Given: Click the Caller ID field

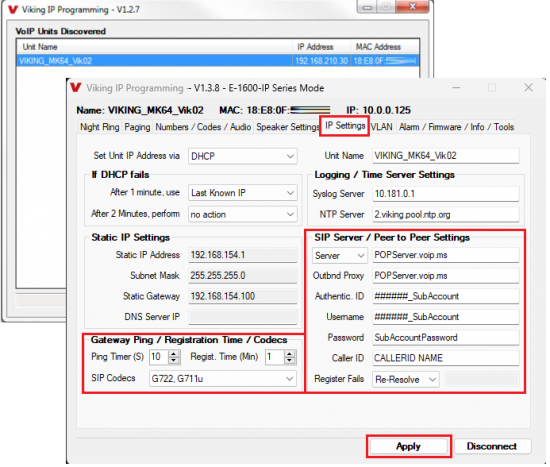Looking at the screenshot, I should point(445,358).
